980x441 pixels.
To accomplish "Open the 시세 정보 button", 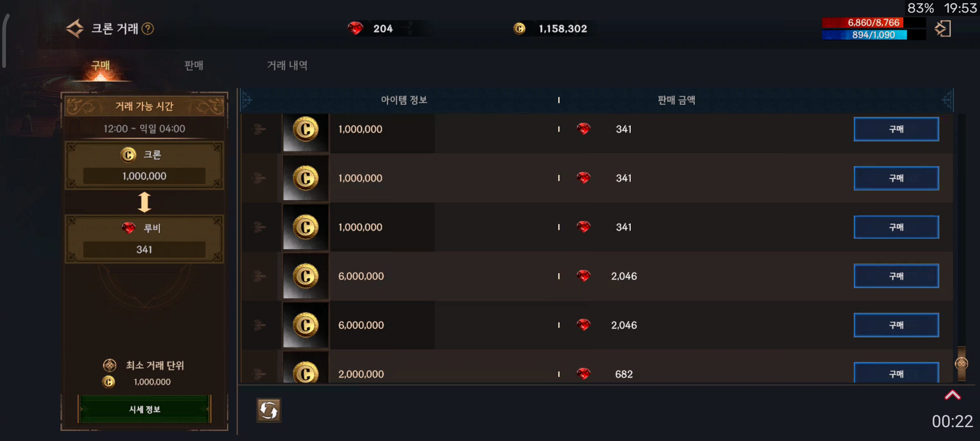I will 144,409.
